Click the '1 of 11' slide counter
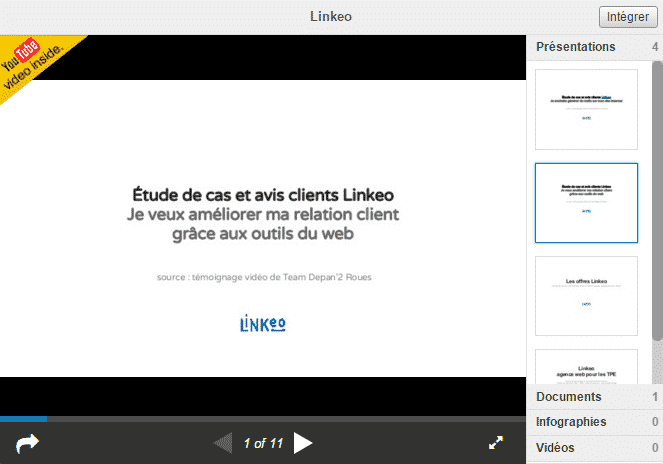The height and width of the screenshot is (464, 663). click(263, 443)
